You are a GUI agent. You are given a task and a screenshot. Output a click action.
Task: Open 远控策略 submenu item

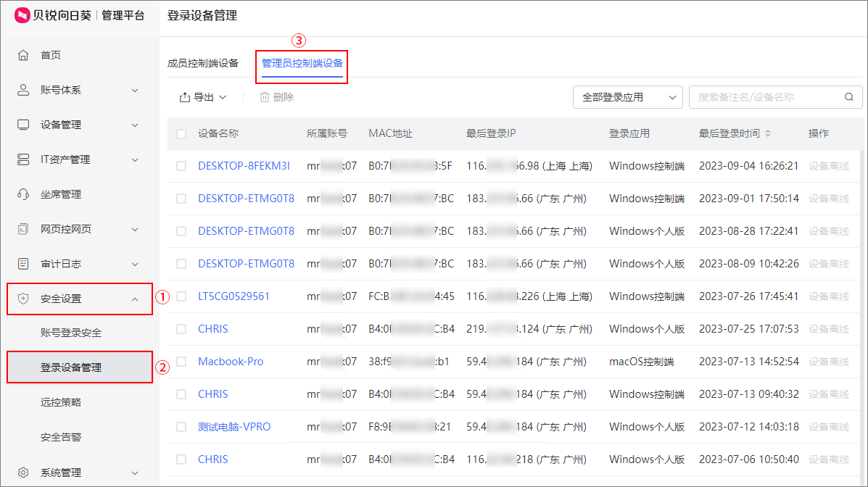coord(61,402)
